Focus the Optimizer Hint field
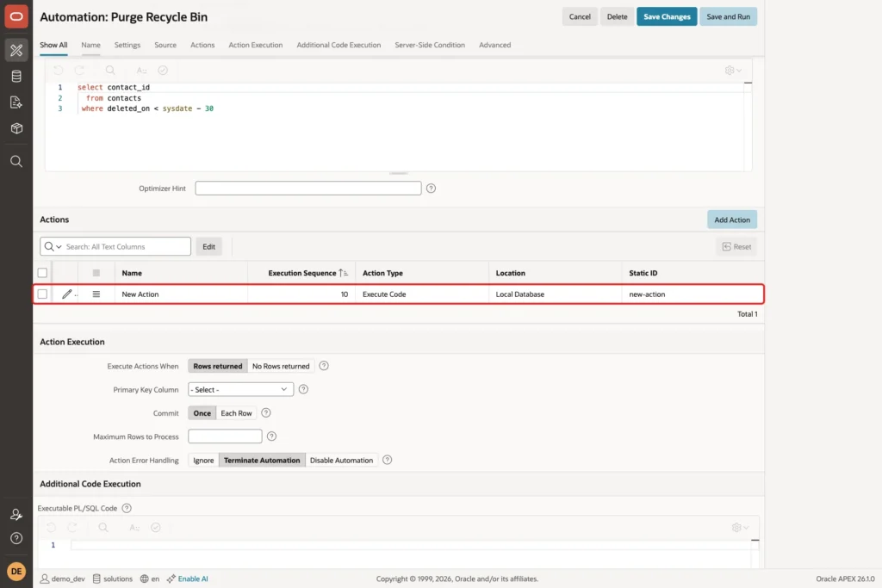This screenshot has height=588, width=882. pos(308,189)
